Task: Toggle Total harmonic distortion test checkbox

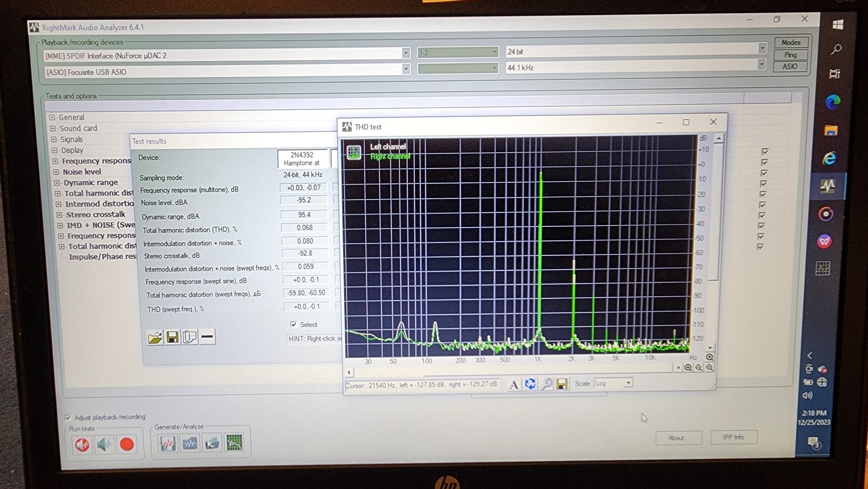Action: click(x=763, y=183)
